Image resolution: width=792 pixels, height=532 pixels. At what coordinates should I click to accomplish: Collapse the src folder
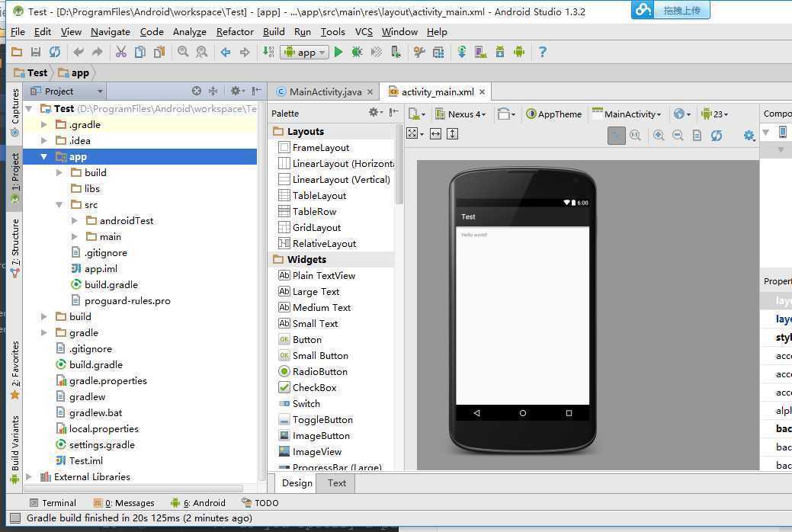coord(59,204)
